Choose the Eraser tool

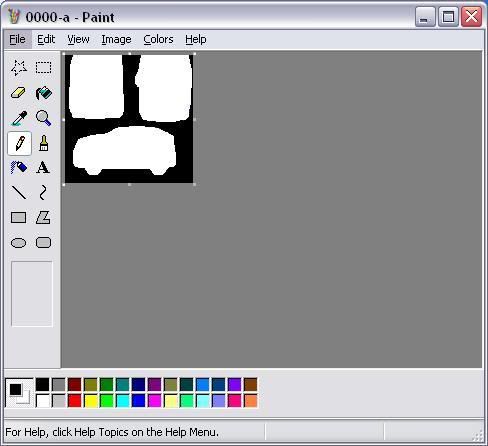pyautogui.click(x=19, y=93)
